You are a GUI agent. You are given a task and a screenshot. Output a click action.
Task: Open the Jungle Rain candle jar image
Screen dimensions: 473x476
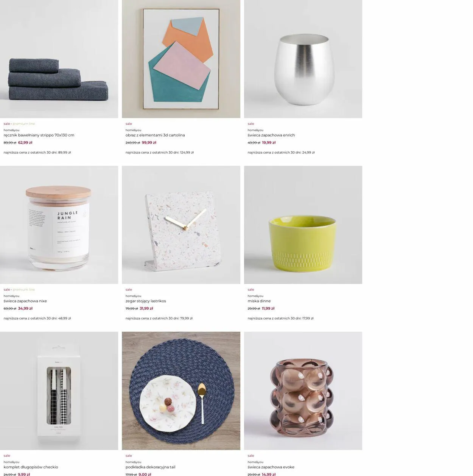[x=59, y=225]
